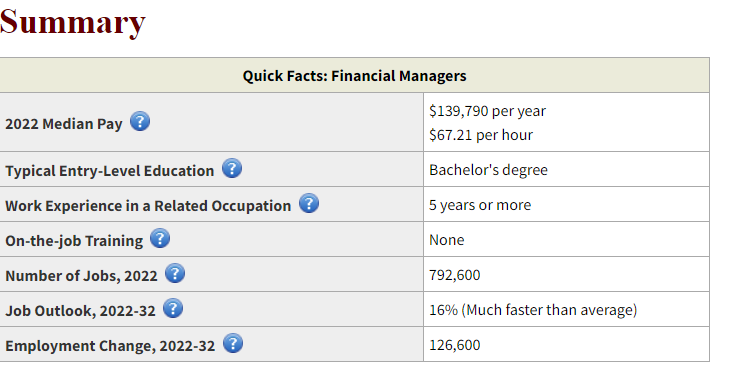Click the 5 years or more value

click(480, 205)
